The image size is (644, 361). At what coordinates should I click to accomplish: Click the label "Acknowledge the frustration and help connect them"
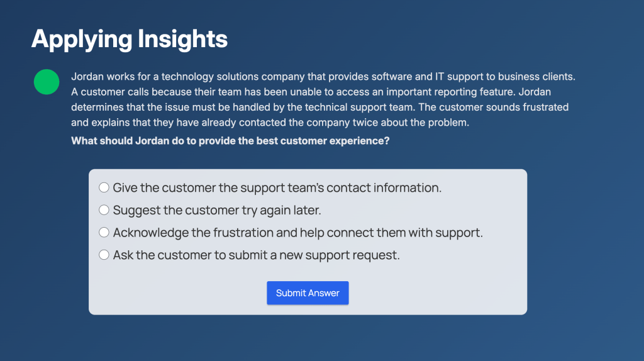tap(297, 233)
